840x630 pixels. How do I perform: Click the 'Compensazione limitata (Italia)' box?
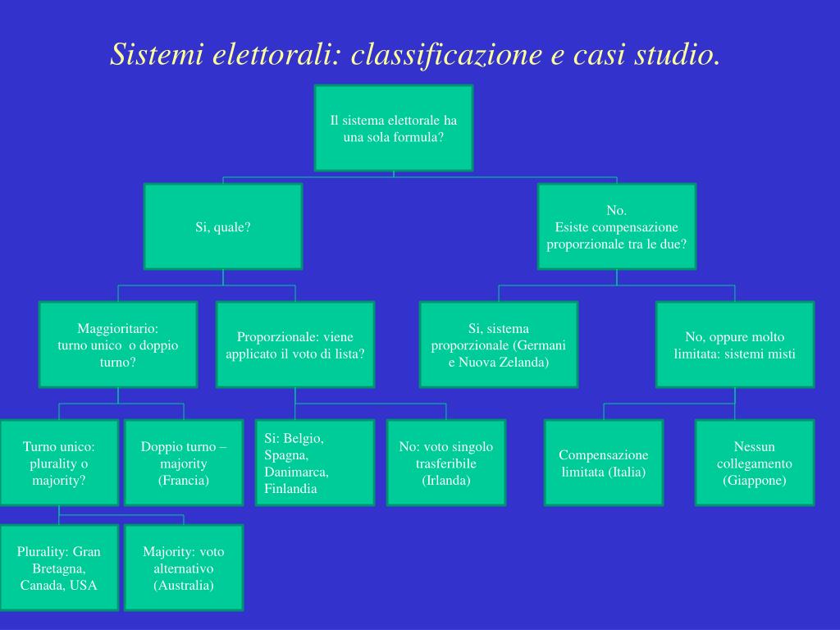tap(604, 463)
